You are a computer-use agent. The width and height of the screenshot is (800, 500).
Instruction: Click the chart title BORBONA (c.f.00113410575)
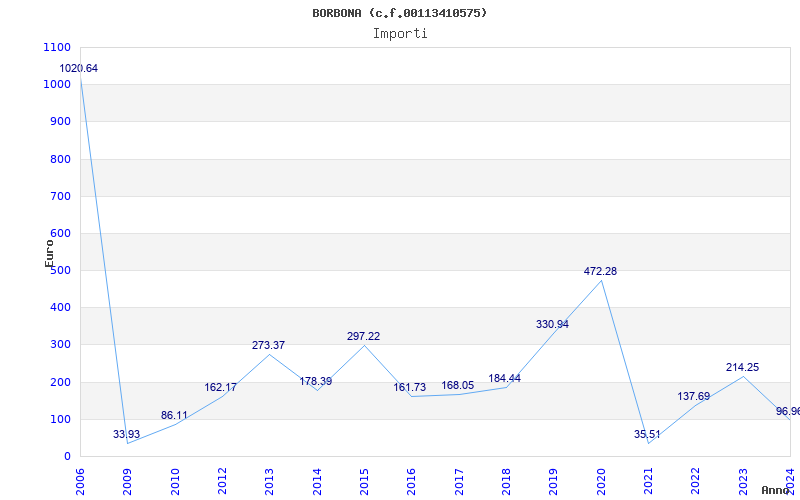point(399,13)
